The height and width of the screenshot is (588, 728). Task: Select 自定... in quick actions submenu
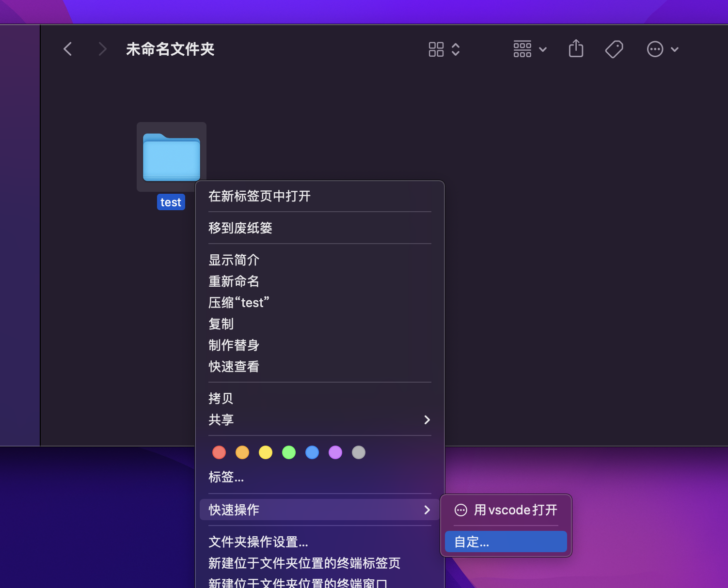506,542
